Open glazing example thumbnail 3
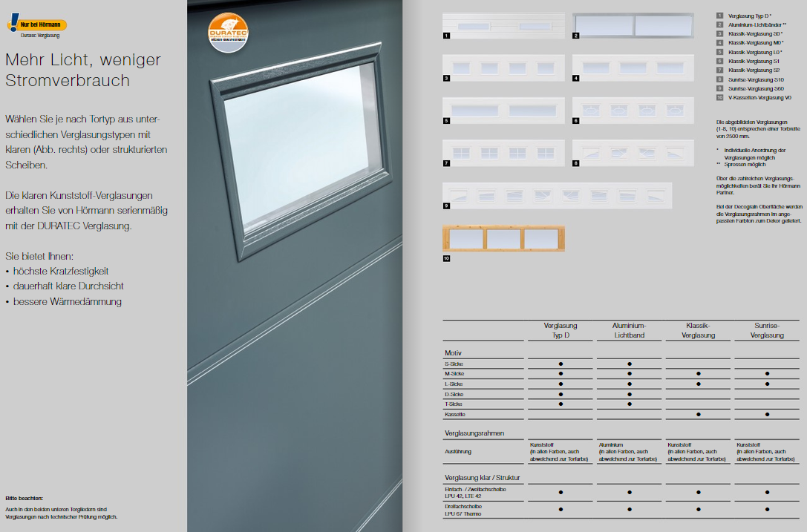The width and height of the screenshot is (807, 532). (503, 68)
